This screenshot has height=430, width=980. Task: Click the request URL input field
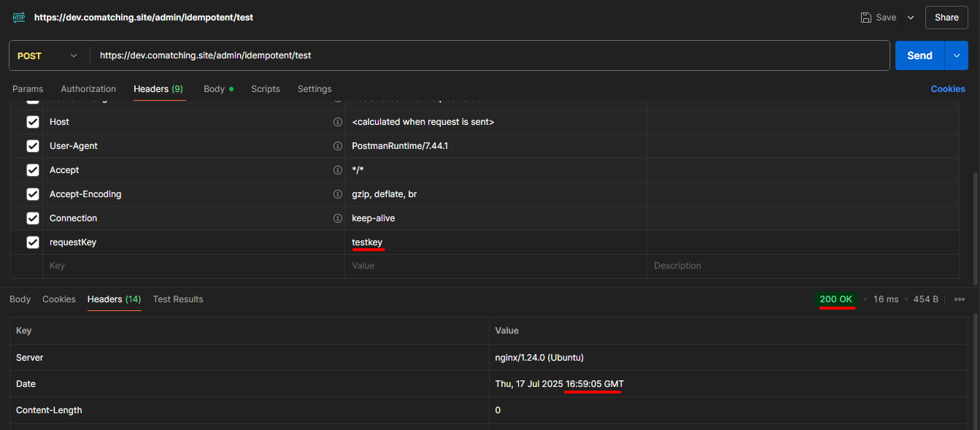coord(489,55)
